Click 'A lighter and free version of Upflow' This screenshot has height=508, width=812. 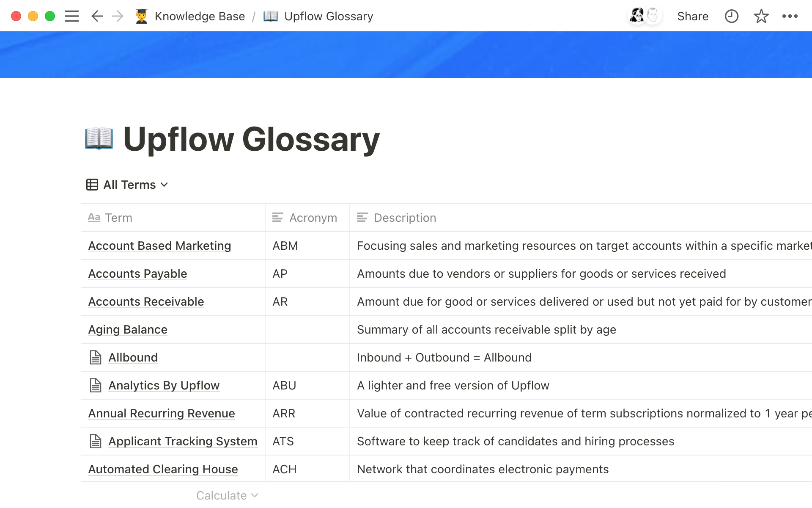pos(453,385)
